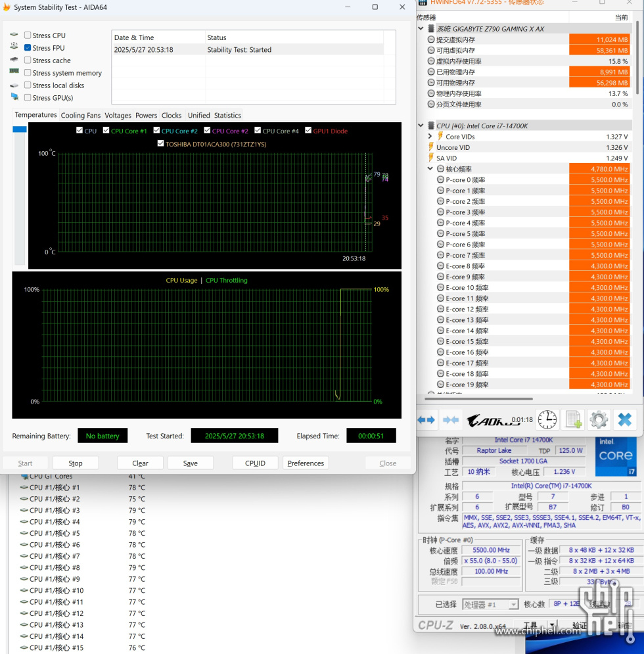The height and width of the screenshot is (654, 644).
Task: Open the 处理器 #1 dropdown in CPU-Z
Action: click(513, 604)
